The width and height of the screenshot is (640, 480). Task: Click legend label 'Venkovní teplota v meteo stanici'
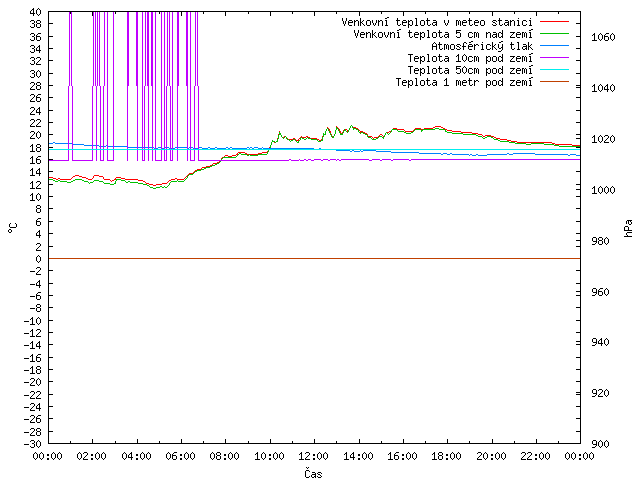pos(437,22)
